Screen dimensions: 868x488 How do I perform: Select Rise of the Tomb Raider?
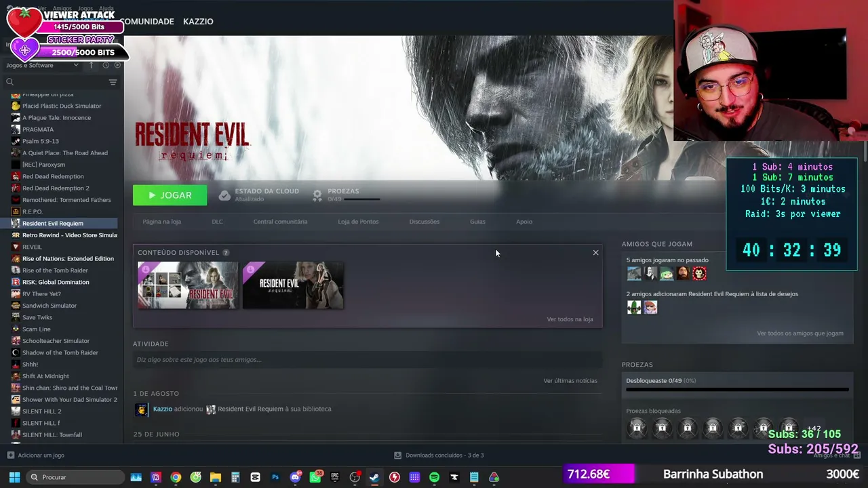(55, 270)
